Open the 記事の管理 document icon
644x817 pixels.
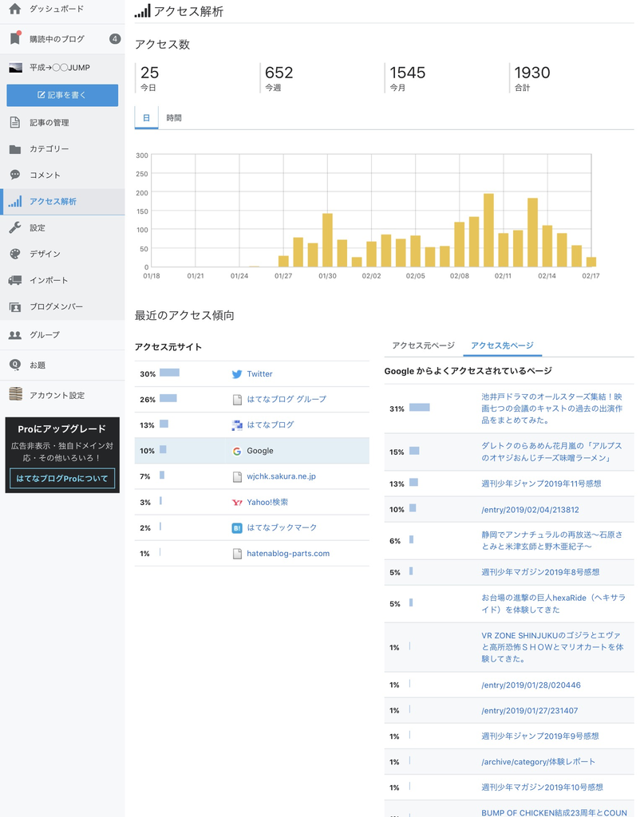(x=15, y=122)
